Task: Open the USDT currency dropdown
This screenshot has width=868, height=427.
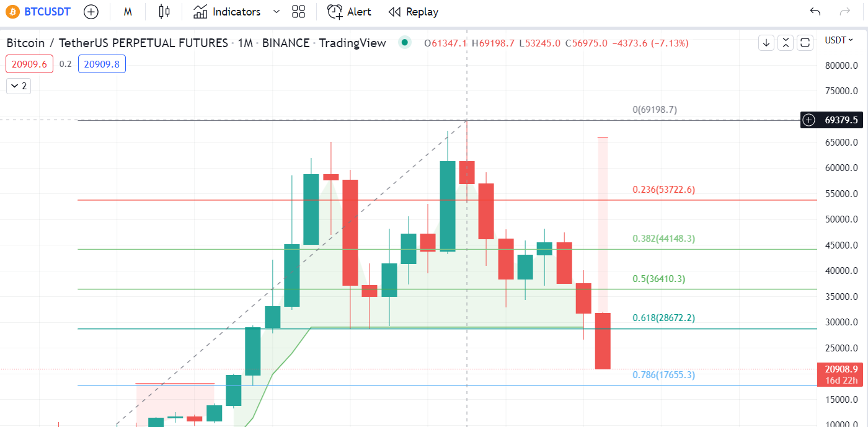Action: click(x=839, y=40)
